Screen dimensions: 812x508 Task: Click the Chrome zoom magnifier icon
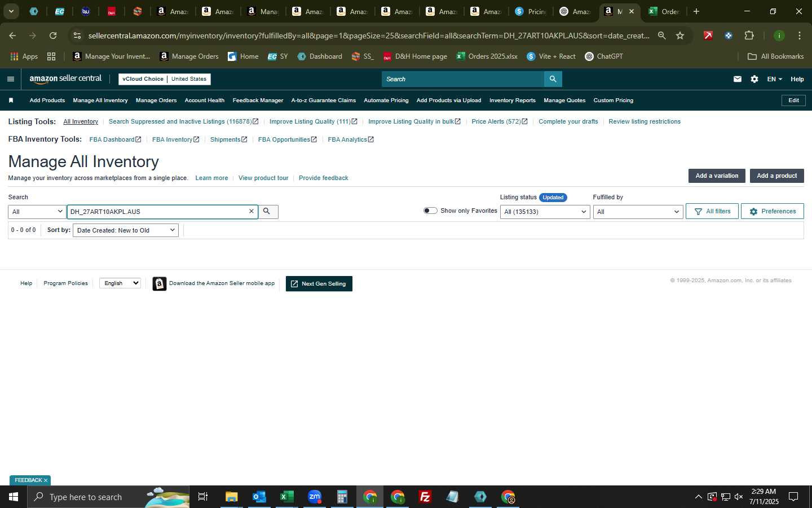[x=661, y=36]
